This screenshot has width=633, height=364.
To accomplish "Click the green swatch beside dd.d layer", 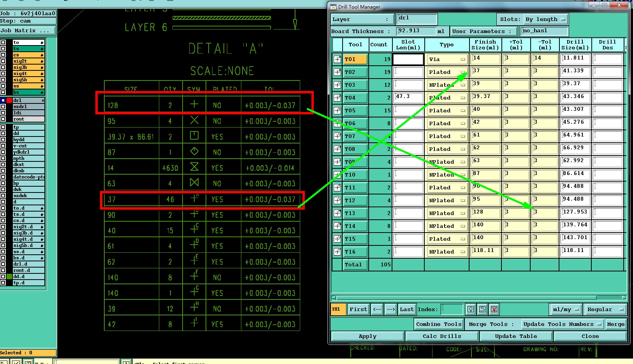I will (9, 276).
